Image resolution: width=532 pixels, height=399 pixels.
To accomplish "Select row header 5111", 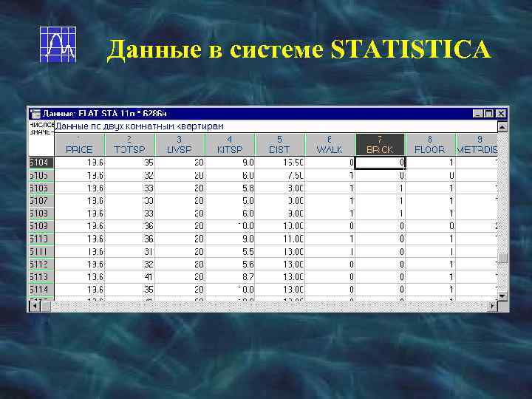I will [41, 252].
